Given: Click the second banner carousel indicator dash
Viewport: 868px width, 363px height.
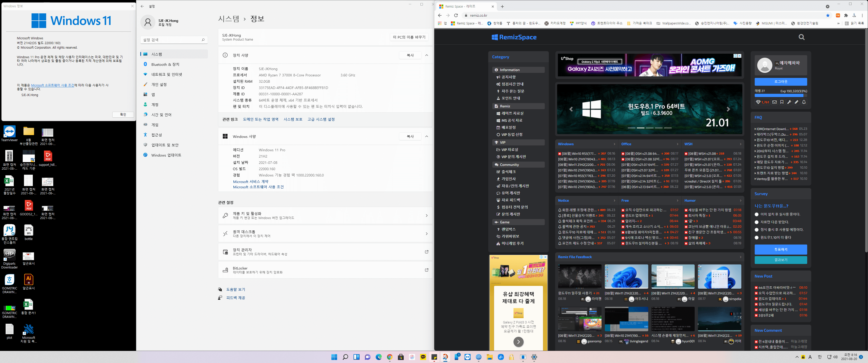Looking at the screenshot, I should pos(641,128).
